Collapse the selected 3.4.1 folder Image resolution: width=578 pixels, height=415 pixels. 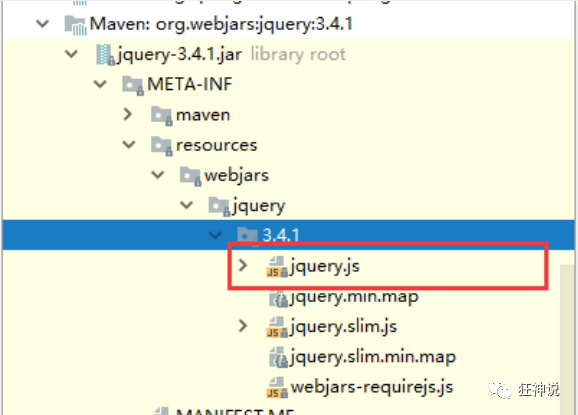[x=215, y=235]
